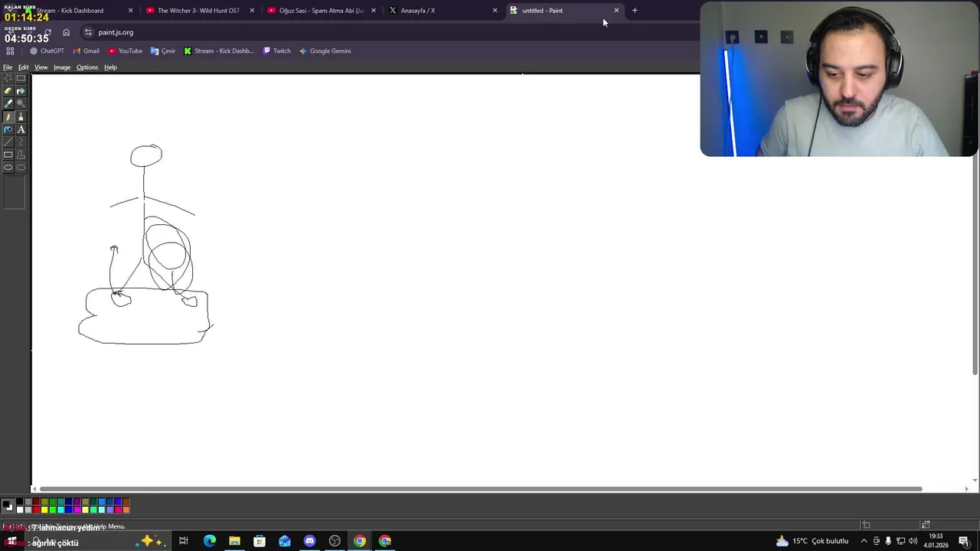Switch to The Witcher 3 Wild Hunt OST tab
Image resolution: width=980 pixels, height=551 pixels.
click(x=198, y=11)
